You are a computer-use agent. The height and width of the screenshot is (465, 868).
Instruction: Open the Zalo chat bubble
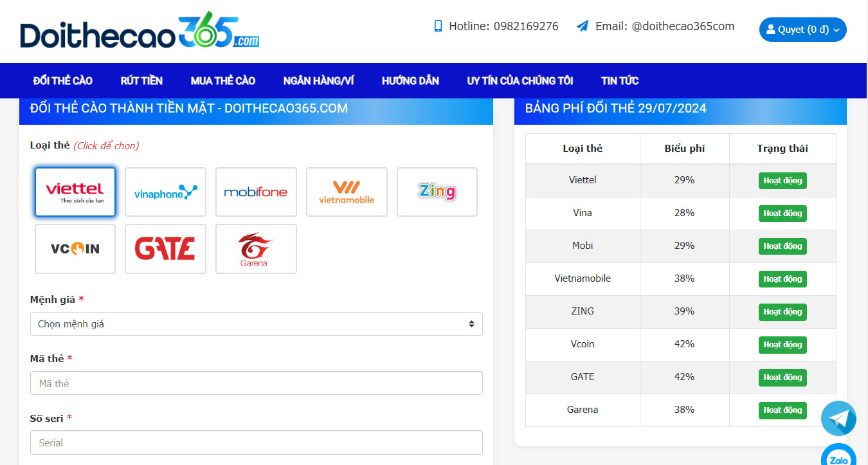coord(838,455)
